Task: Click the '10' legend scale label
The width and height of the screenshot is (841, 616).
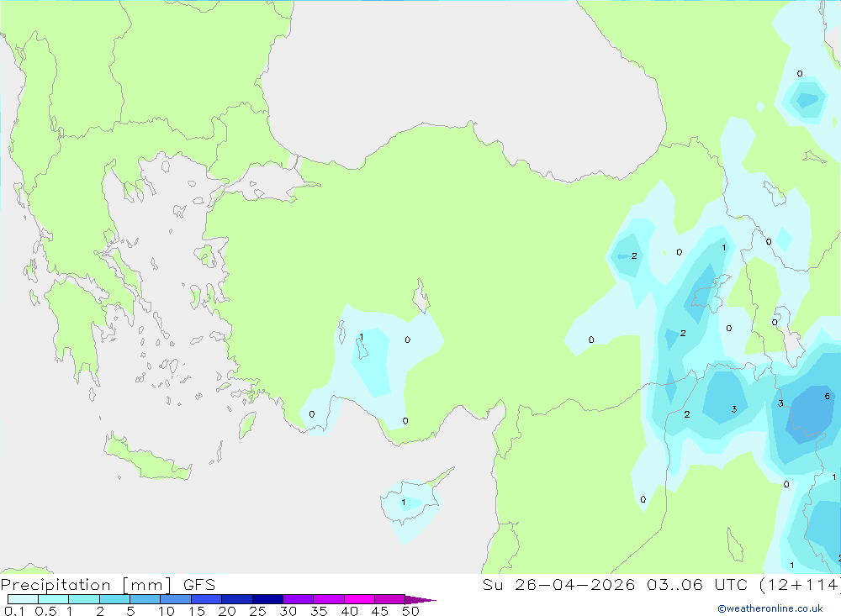Action: coord(167,611)
